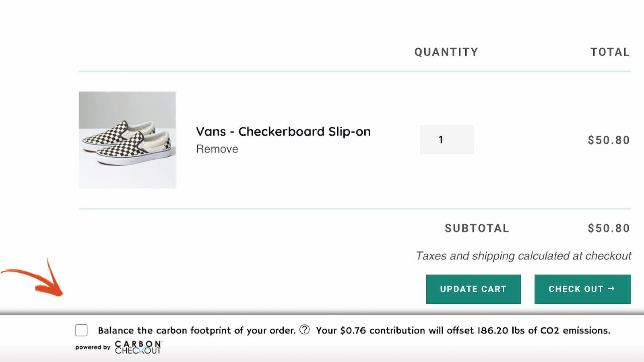This screenshot has width=644, height=362.
Task: Click the QUANTITY column header
Action: coord(446,51)
